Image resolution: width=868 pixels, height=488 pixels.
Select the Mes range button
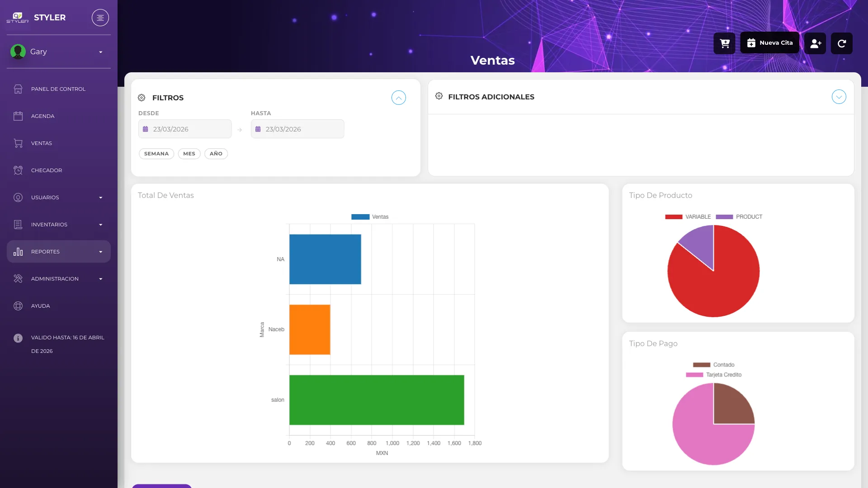coord(189,154)
